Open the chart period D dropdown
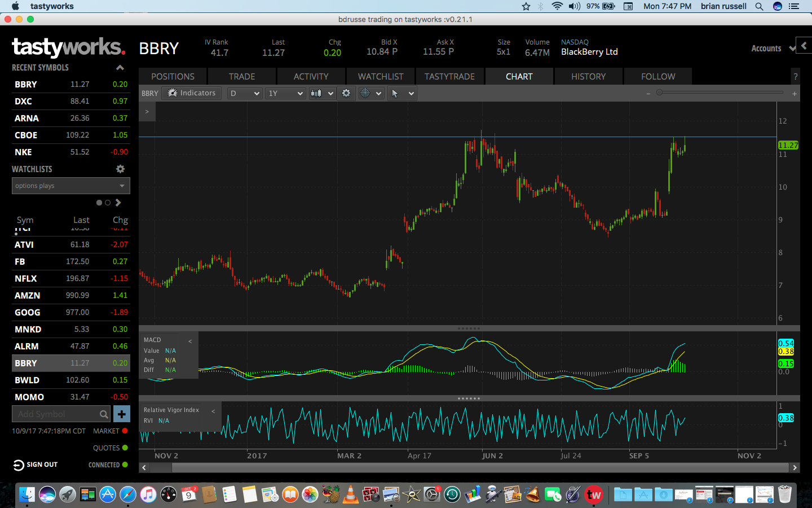This screenshot has height=508, width=812. click(244, 93)
